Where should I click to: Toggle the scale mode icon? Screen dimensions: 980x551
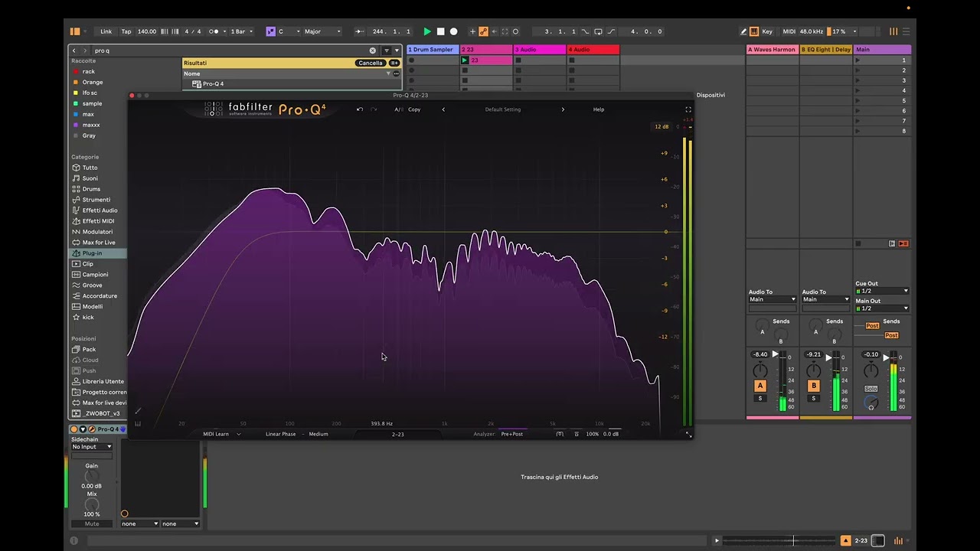point(270,31)
